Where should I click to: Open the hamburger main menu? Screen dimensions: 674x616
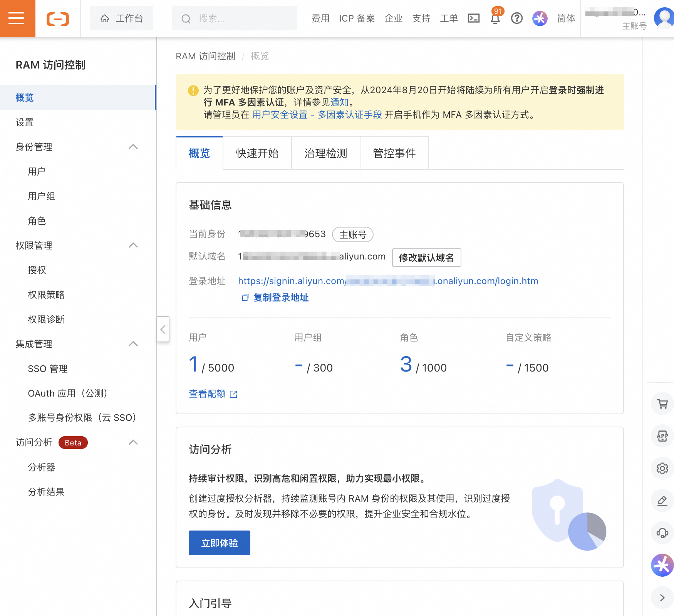click(17, 18)
